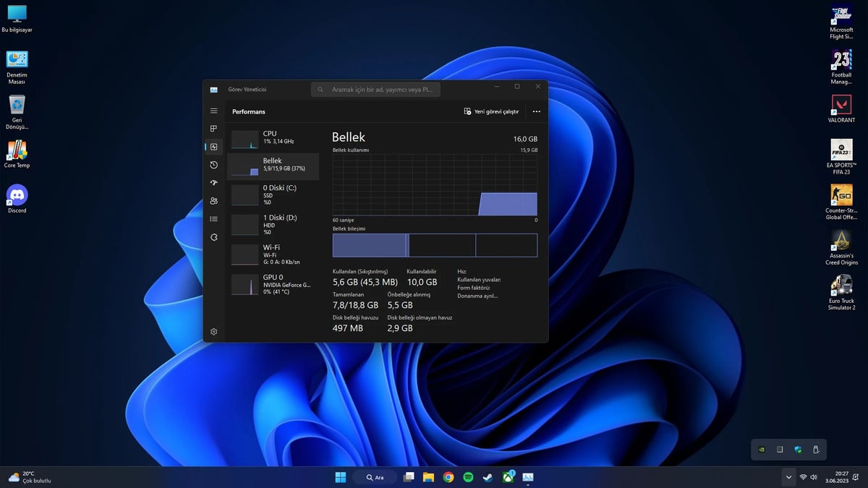
Task: Click Yeni görevi çalıştır button
Action: (x=492, y=111)
